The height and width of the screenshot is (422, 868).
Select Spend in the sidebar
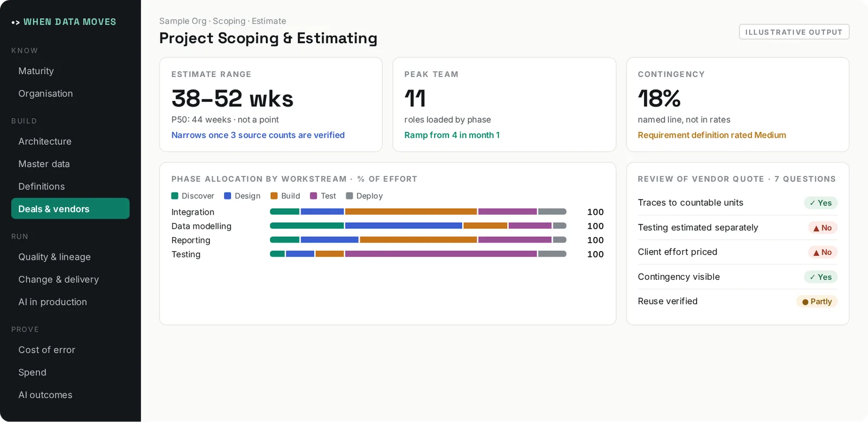(71, 373)
